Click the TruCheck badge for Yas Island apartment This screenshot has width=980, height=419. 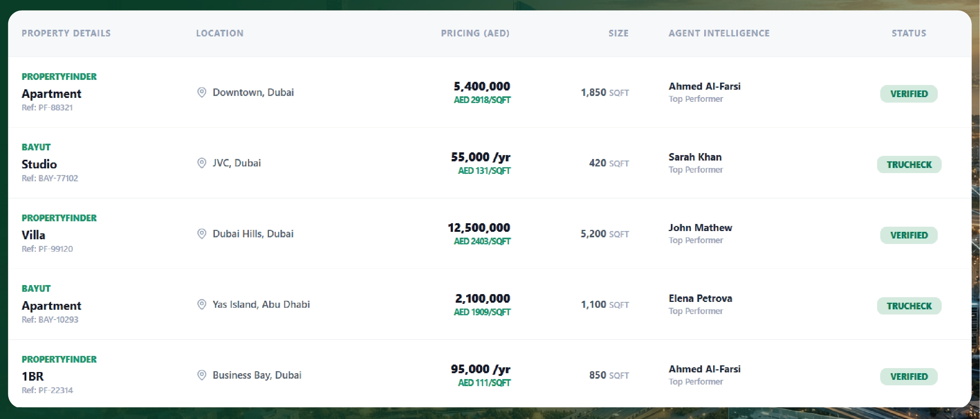tap(908, 306)
